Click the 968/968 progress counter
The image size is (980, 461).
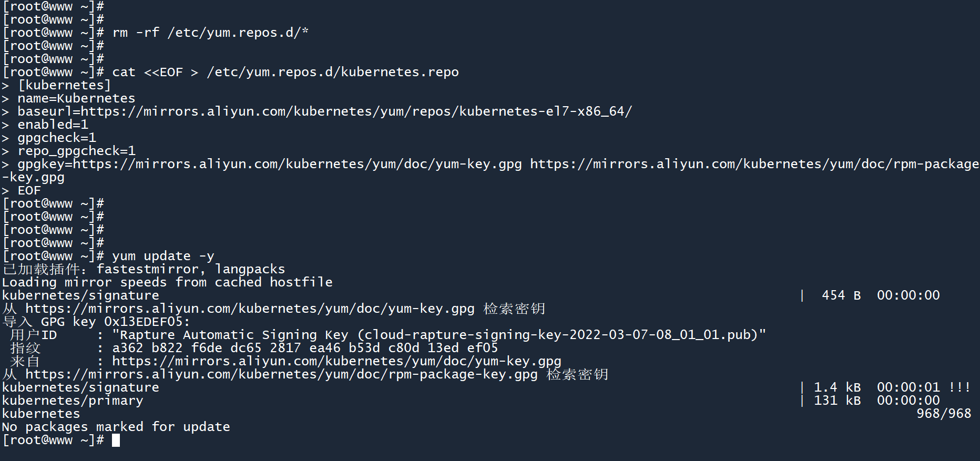click(x=944, y=414)
